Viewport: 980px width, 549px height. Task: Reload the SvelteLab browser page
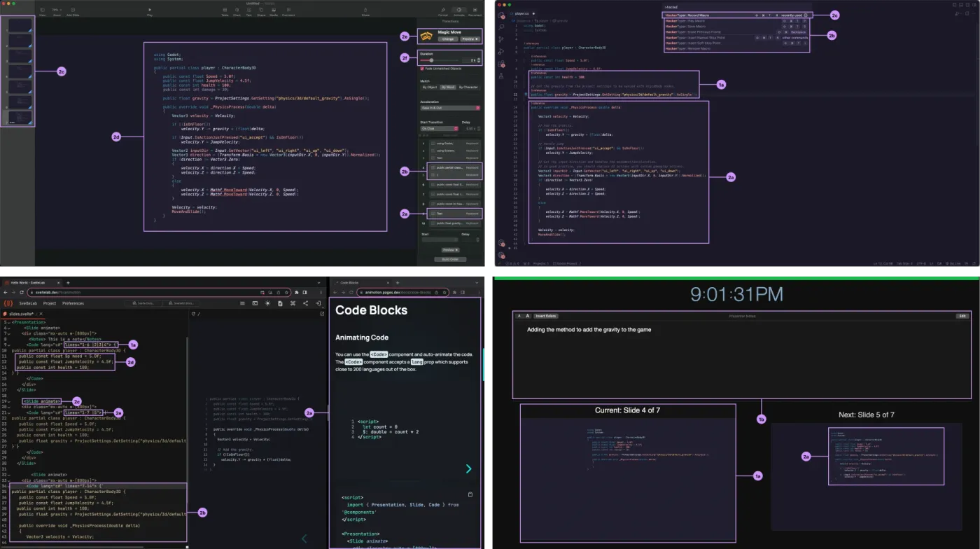(22, 292)
